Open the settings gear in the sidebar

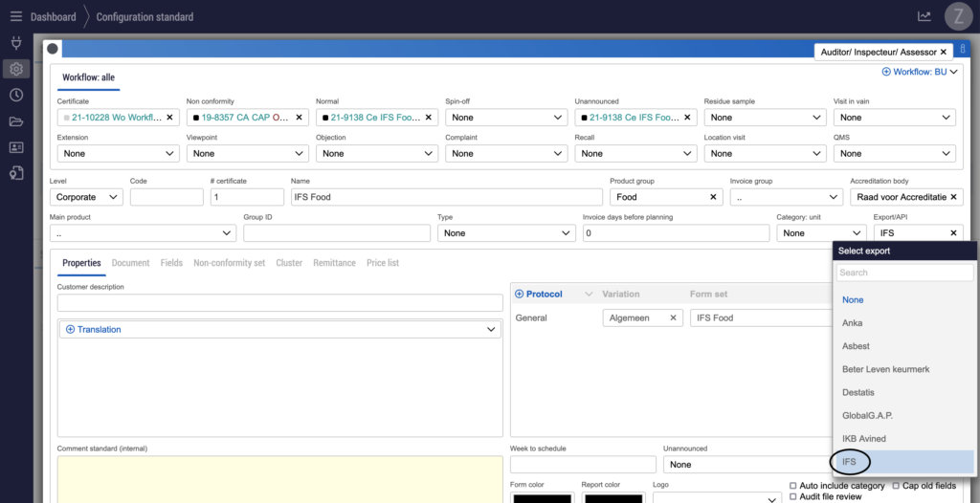pyautogui.click(x=15, y=69)
